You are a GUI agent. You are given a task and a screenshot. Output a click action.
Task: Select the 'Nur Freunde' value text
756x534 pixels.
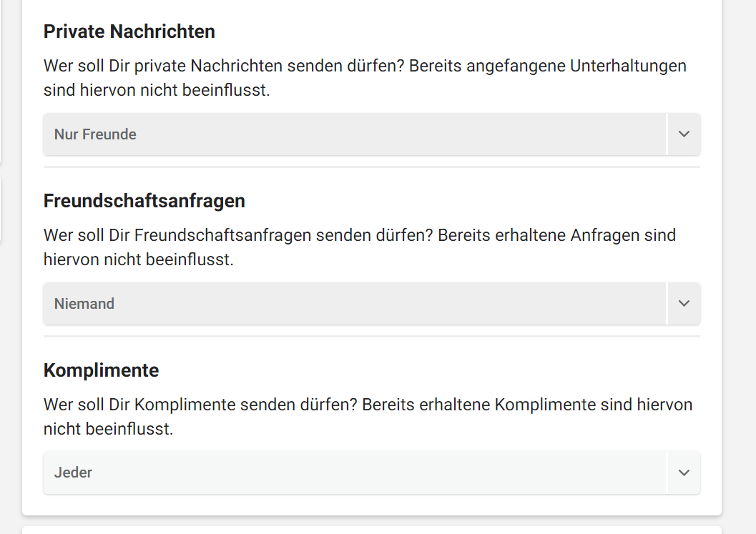pyautogui.click(x=95, y=134)
